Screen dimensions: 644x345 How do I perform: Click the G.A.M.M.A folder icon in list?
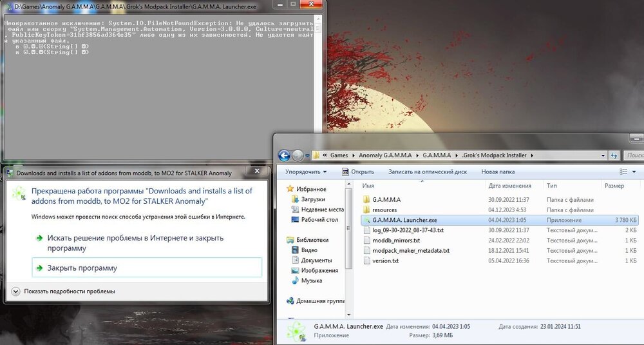366,199
